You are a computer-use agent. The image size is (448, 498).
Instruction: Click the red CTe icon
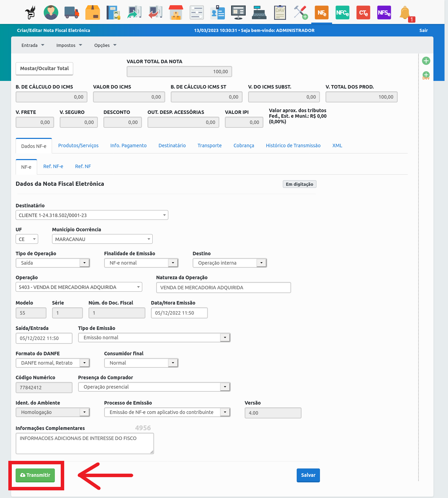pos(363,13)
